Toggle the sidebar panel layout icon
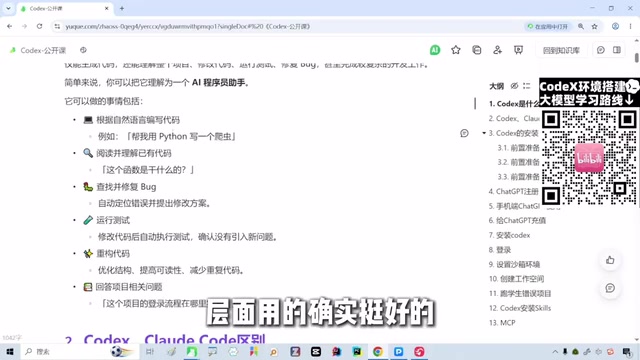 [617, 50]
